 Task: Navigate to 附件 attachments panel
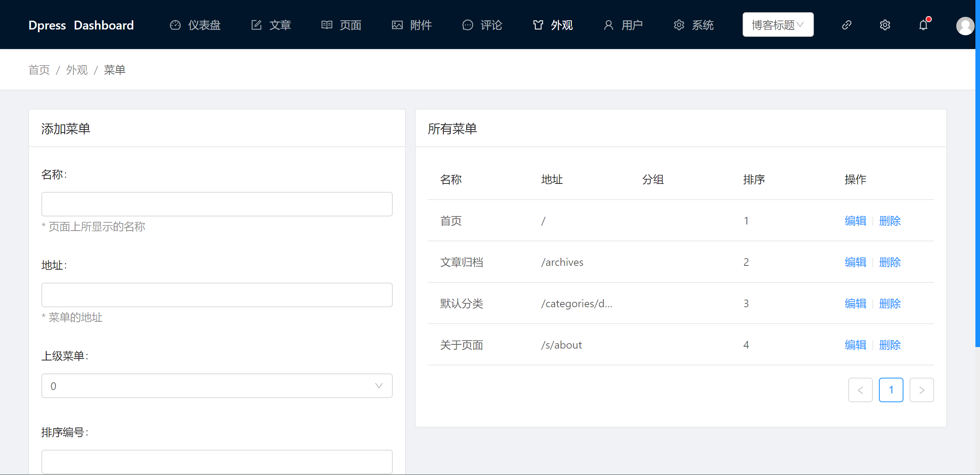click(413, 25)
